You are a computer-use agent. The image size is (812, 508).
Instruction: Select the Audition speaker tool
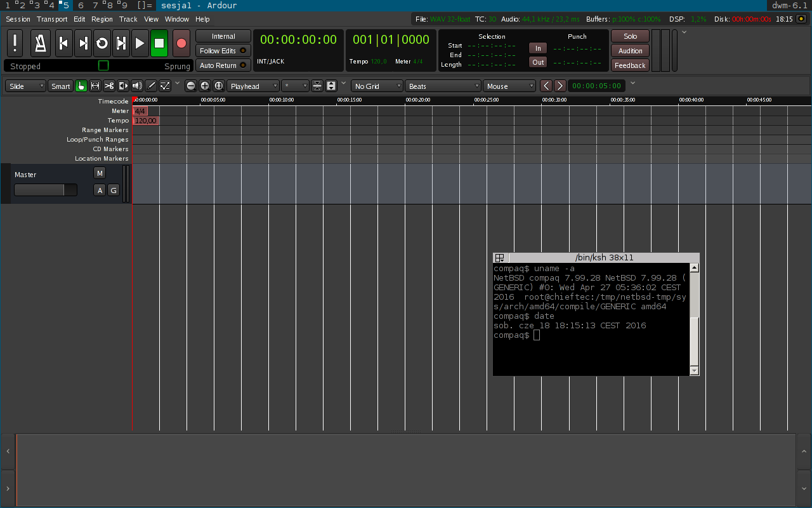(137, 86)
